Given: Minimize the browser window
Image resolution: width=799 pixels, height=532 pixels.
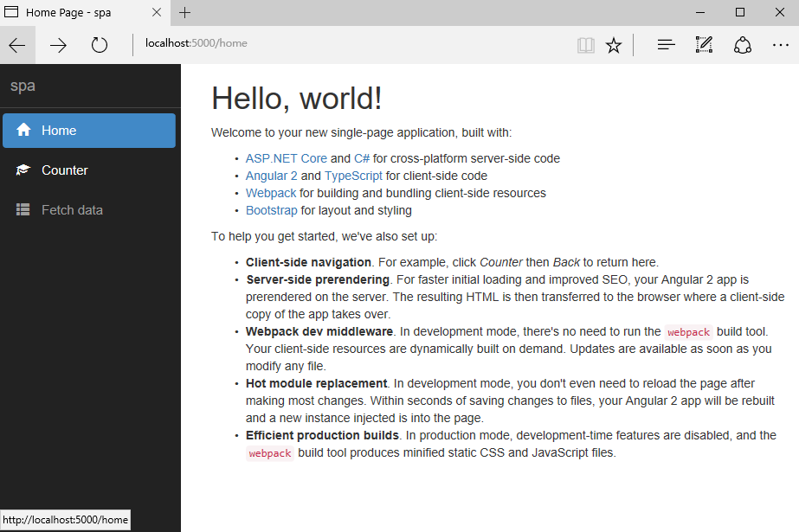Looking at the screenshot, I should click(x=700, y=12).
